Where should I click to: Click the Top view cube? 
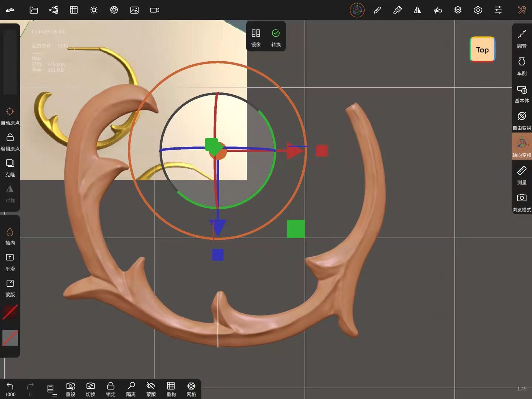point(482,50)
